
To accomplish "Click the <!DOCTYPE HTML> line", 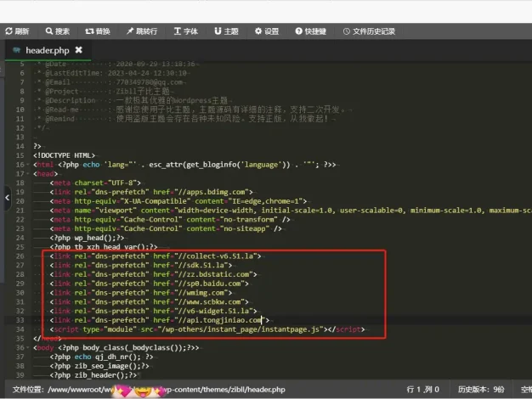I will tap(64, 155).
